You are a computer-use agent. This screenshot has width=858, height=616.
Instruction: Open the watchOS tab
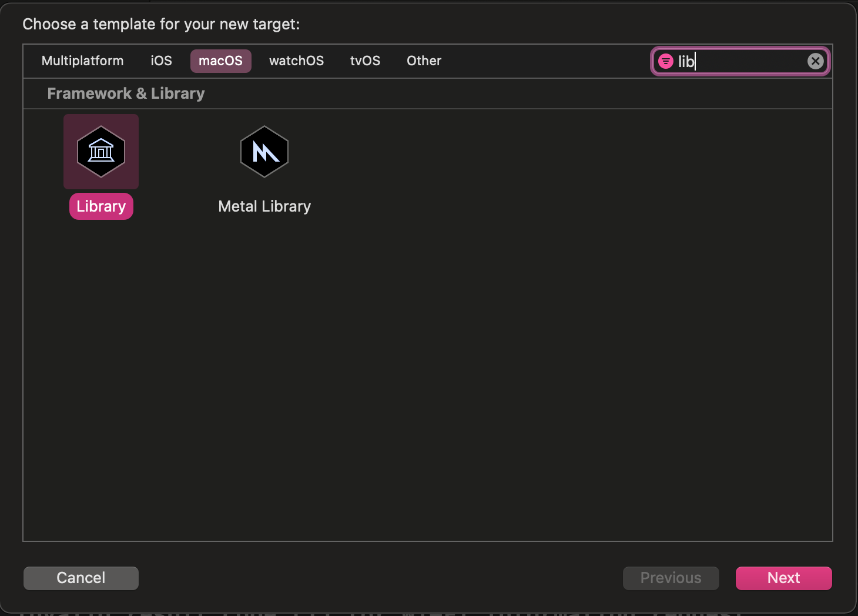297,61
